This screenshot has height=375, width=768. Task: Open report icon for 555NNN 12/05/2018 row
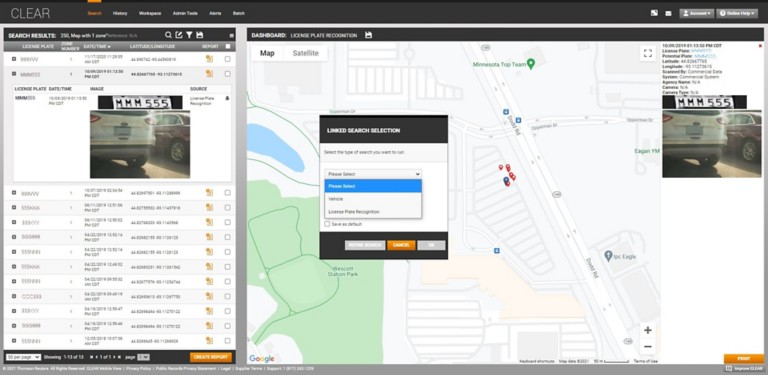[x=209, y=340]
